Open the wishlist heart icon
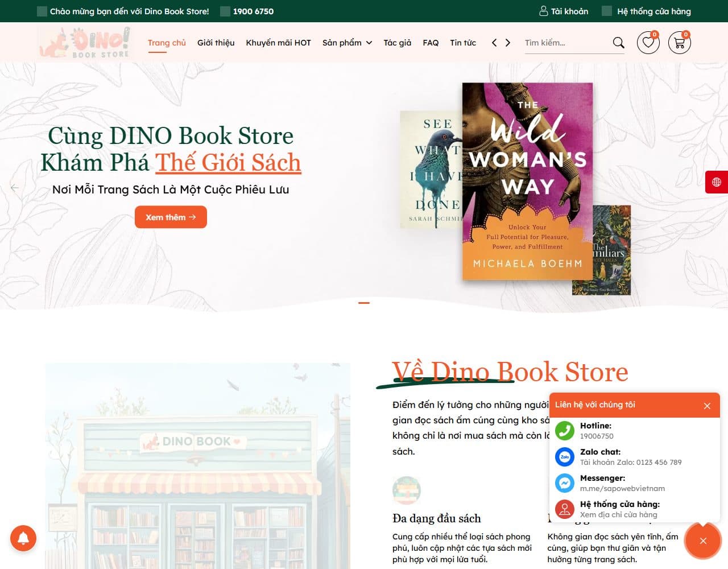The image size is (728, 569). click(648, 43)
